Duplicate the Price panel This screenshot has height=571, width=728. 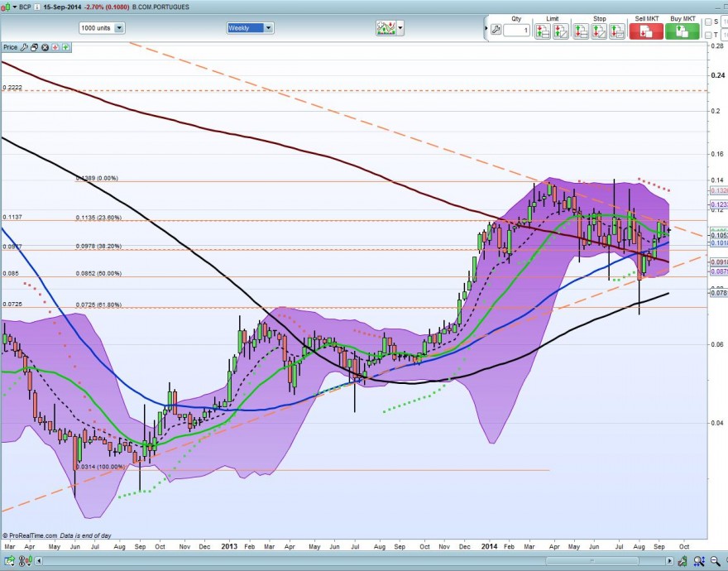click(x=35, y=47)
